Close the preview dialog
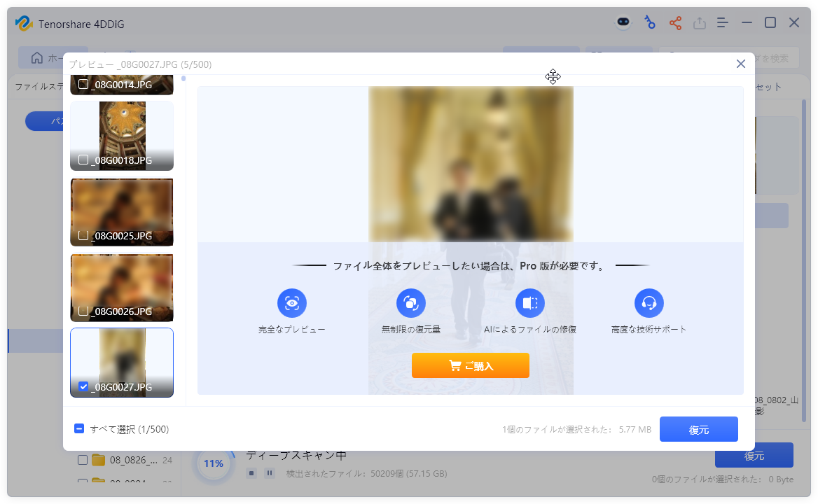818x504 pixels. pyautogui.click(x=741, y=64)
